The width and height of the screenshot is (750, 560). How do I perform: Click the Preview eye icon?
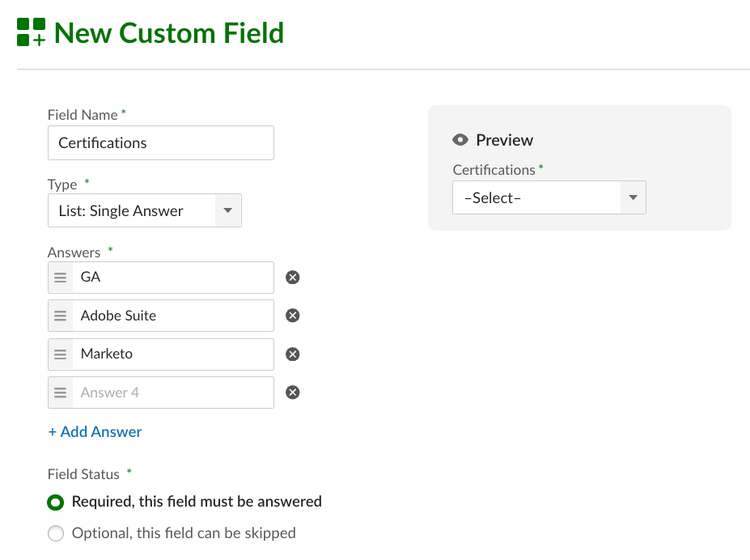click(460, 140)
